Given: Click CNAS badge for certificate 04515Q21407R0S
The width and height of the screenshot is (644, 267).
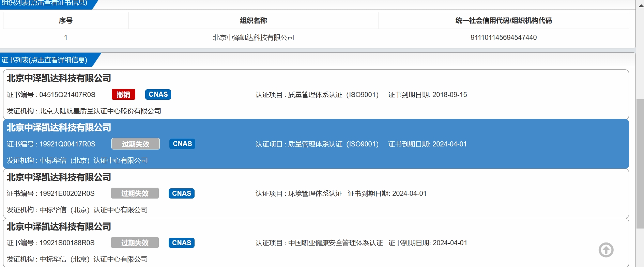Looking at the screenshot, I should pos(158,94).
